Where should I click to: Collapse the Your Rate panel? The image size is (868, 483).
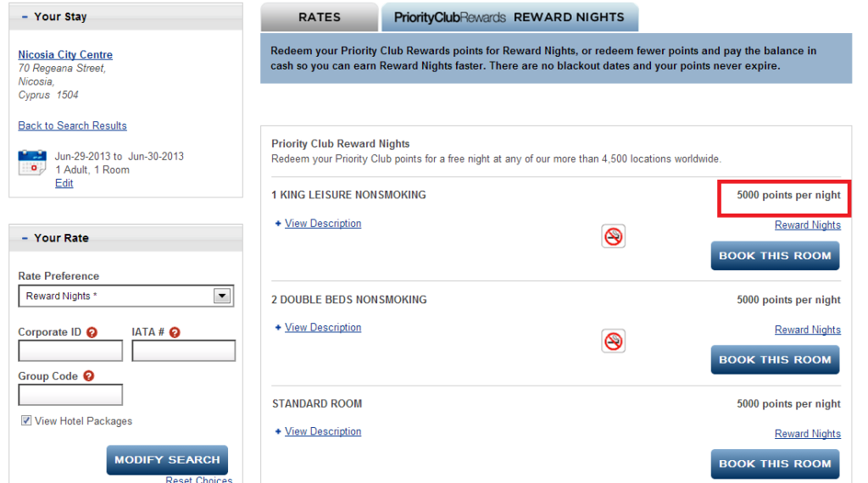coord(25,238)
